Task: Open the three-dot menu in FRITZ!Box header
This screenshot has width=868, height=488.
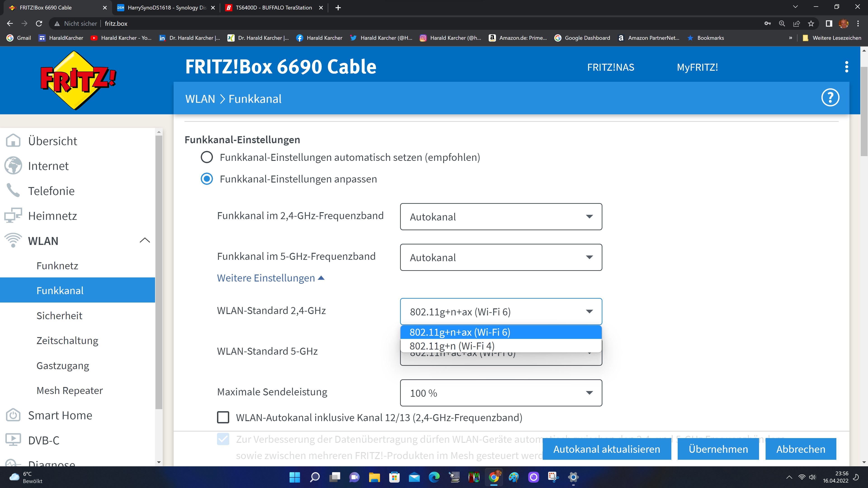Action: coord(847,67)
